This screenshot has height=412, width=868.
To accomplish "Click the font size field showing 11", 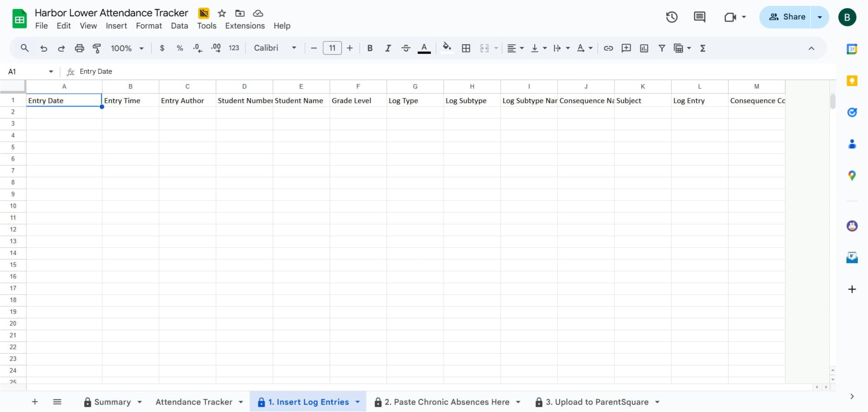I will pyautogui.click(x=332, y=48).
